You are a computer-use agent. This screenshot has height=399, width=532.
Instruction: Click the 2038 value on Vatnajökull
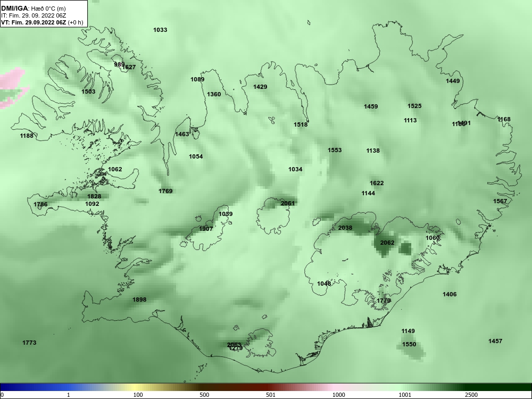coord(345,228)
